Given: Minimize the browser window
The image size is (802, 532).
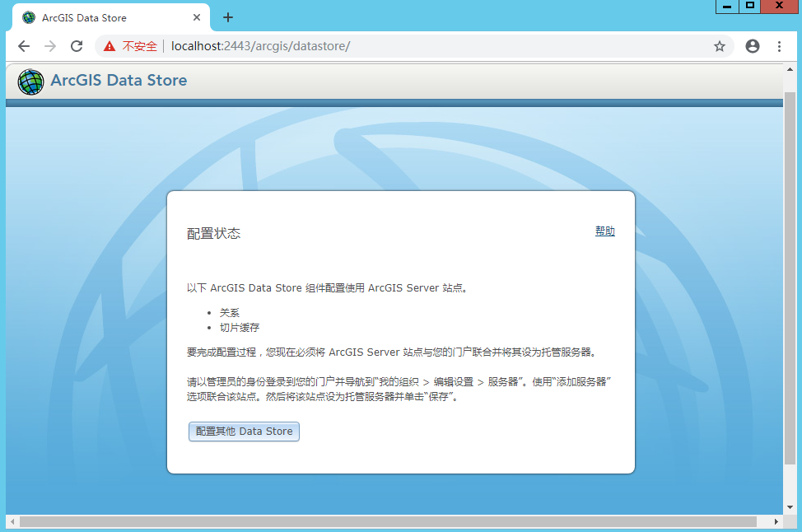Looking at the screenshot, I should tap(727, 6).
